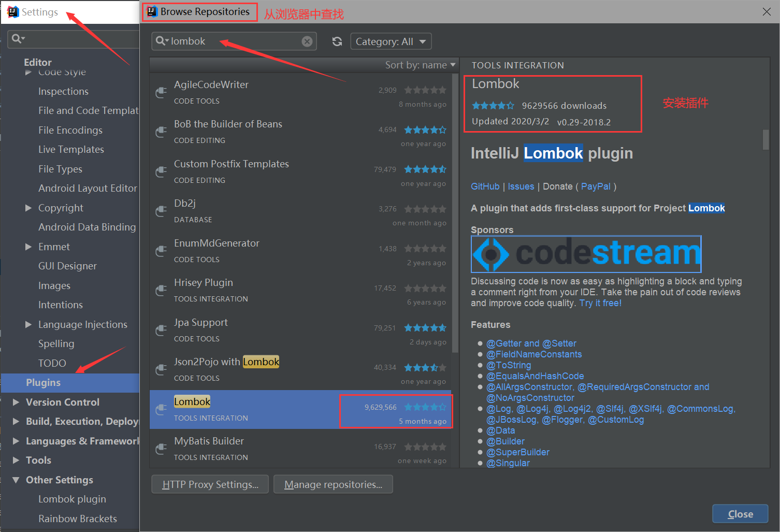Screen dimensions: 780x532
Task: Click the IntelliJ logo in Settings title
Action: click(x=13, y=12)
